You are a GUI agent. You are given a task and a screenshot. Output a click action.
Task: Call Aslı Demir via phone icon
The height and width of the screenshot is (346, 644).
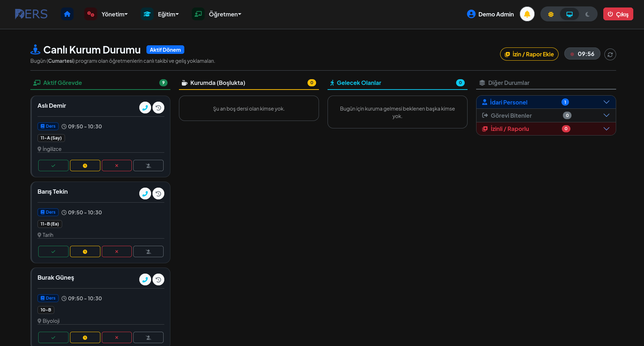[x=145, y=108]
